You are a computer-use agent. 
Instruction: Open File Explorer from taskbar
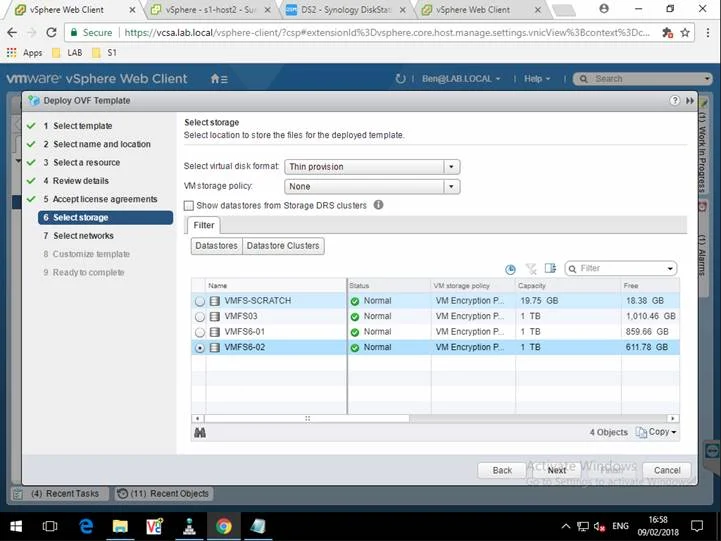120,526
